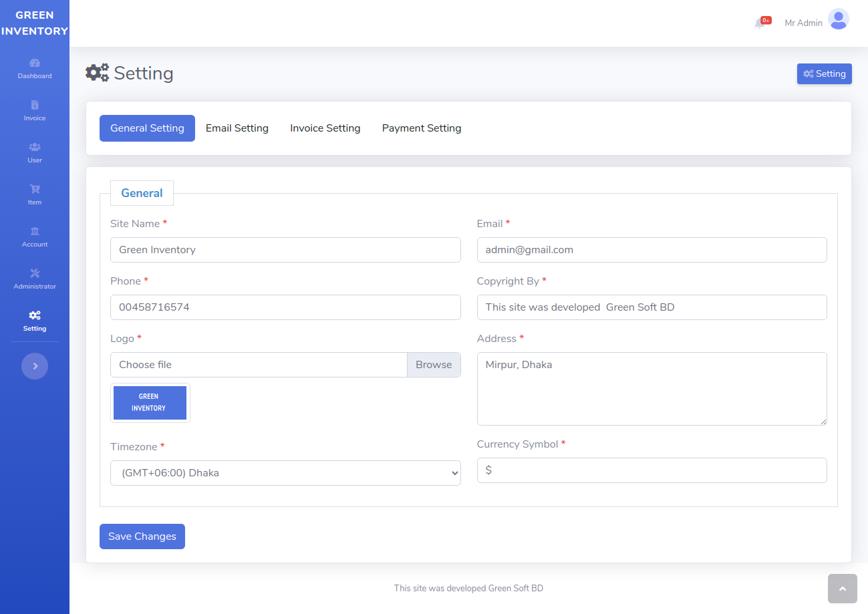This screenshot has width=868, height=614.
Task: Click the Green Inventory logo thumbnail
Action: click(150, 403)
